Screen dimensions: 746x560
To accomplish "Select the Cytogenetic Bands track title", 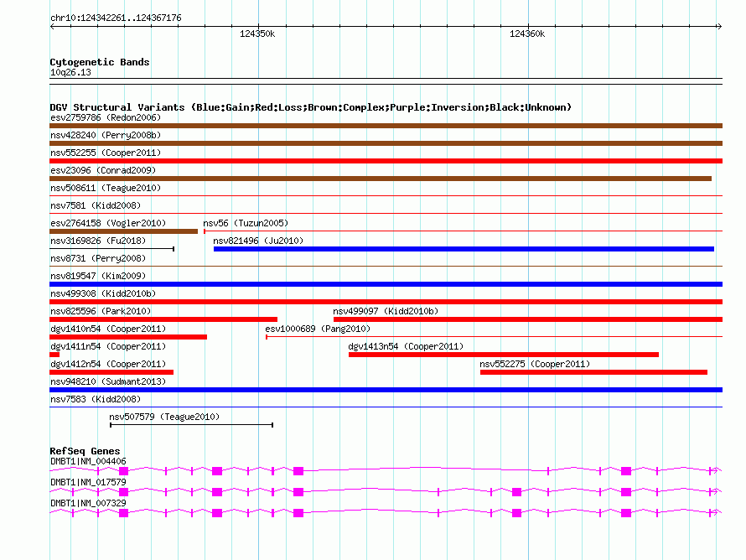I will coord(100,62).
